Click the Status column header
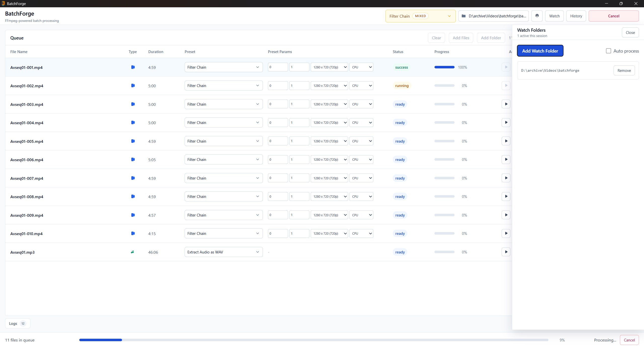 [398, 52]
